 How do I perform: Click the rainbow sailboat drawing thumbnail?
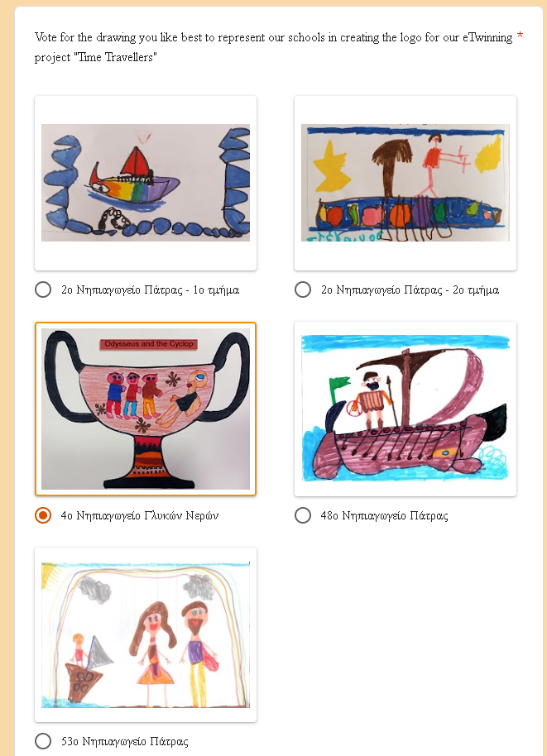point(146,183)
